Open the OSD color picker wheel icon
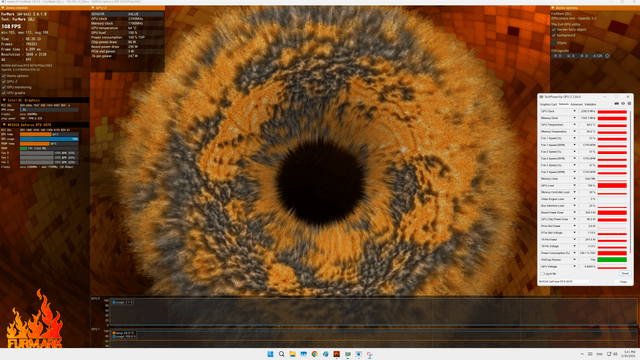 click(x=607, y=56)
